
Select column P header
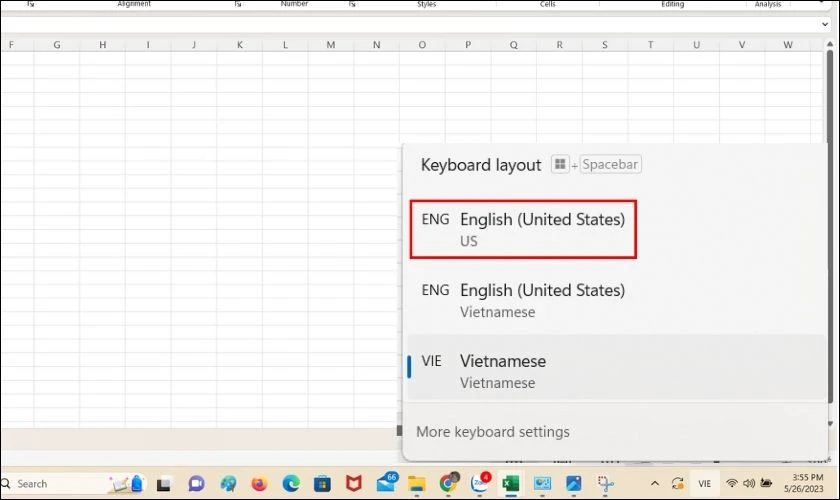click(468, 45)
